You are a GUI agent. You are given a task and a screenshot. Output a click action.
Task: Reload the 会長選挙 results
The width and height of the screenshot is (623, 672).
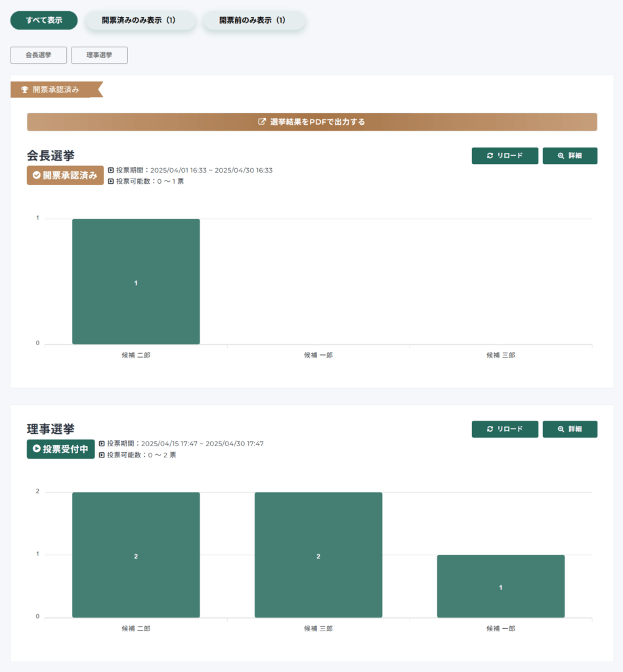tap(505, 156)
